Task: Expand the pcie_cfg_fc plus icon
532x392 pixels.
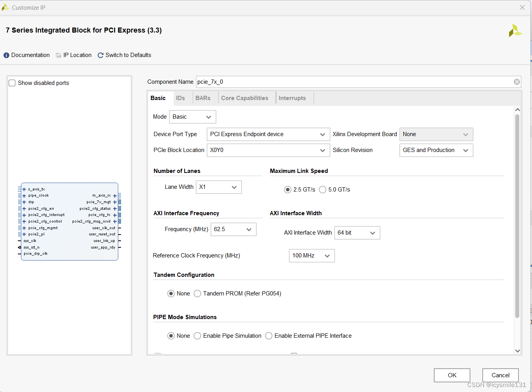Action: (x=115, y=215)
